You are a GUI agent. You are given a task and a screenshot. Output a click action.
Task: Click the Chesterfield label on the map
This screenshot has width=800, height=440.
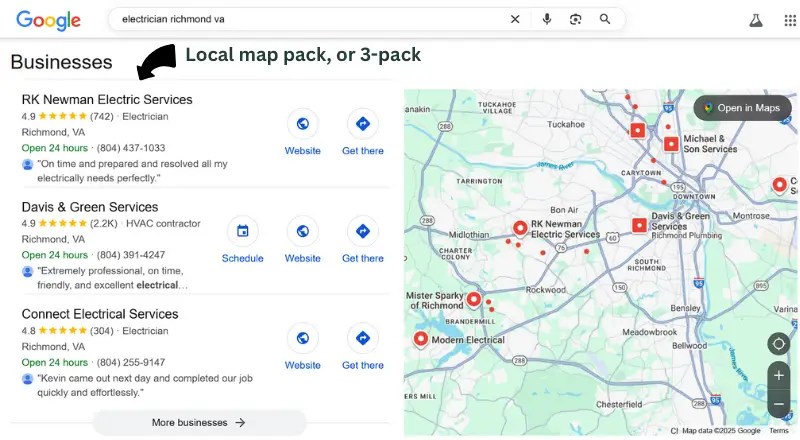coord(619,404)
